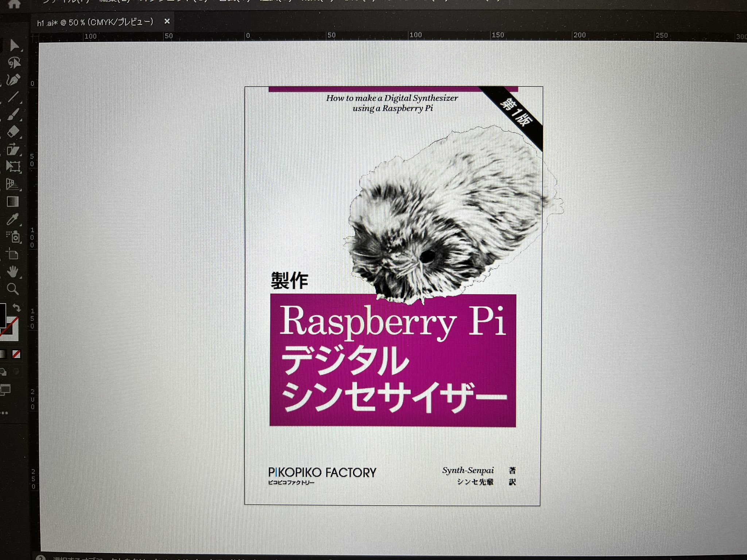Select the Paintbrush tool

13,114
